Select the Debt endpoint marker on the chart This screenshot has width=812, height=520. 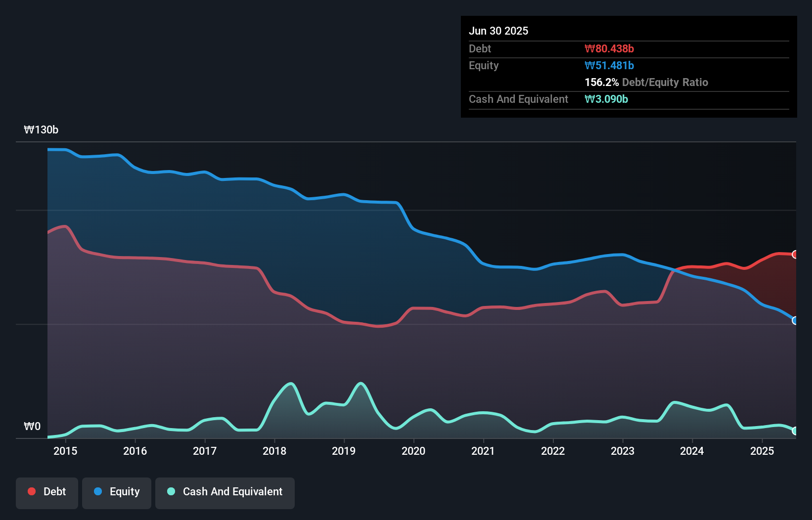(x=795, y=254)
